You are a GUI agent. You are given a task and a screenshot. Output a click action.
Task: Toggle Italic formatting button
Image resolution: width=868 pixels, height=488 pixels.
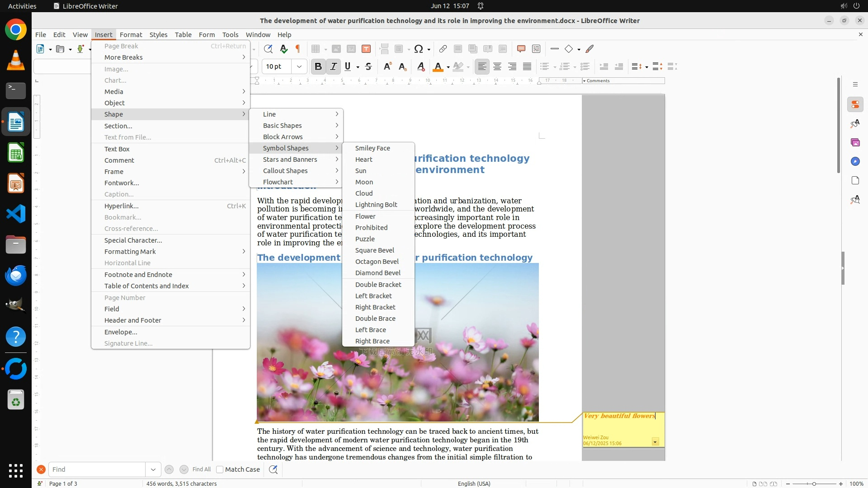333,67
